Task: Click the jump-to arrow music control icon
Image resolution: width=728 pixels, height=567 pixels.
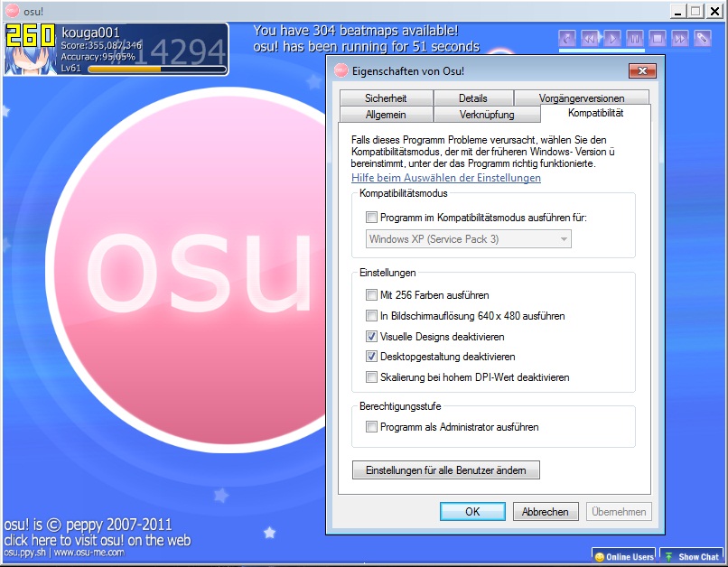Action: (x=567, y=38)
